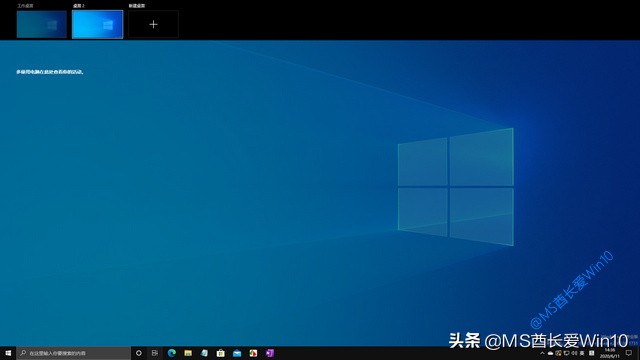Open File Explorer from the taskbar
This screenshot has width=640, height=360.
pyautogui.click(x=188, y=353)
